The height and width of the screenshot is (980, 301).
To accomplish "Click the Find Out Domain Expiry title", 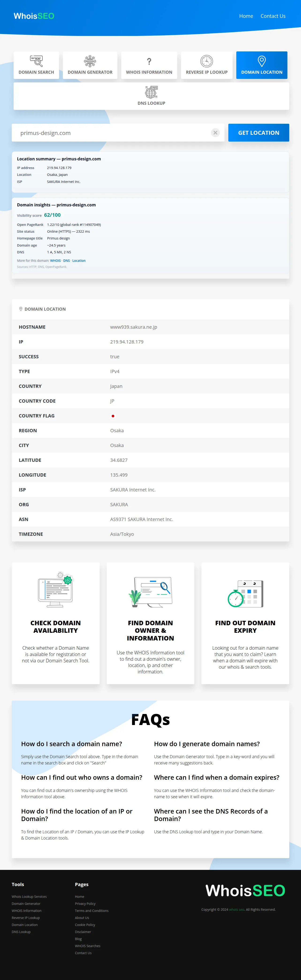I will click(245, 627).
